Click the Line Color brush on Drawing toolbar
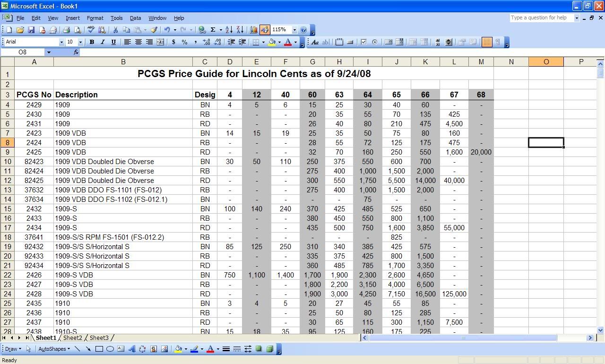Image resolution: width=605 pixels, height=364 pixels. click(x=194, y=349)
